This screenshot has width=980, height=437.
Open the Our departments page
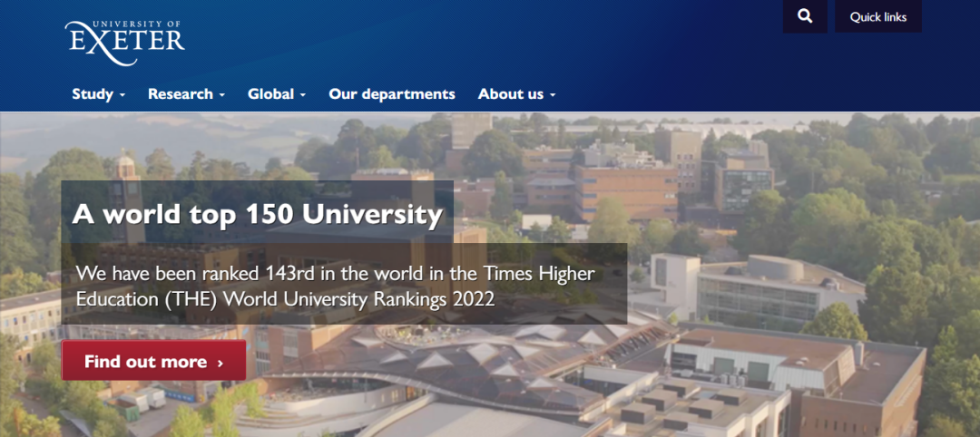pyautogui.click(x=392, y=94)
